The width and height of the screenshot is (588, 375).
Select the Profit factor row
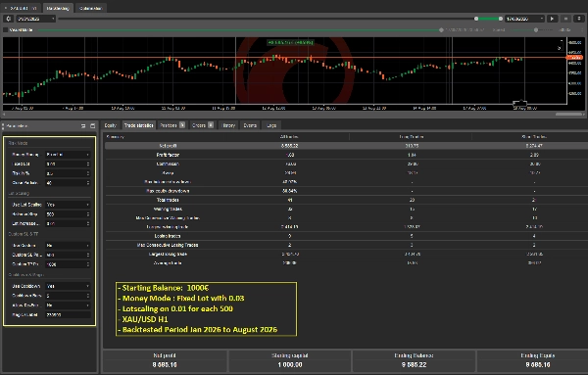coord(346,155)
